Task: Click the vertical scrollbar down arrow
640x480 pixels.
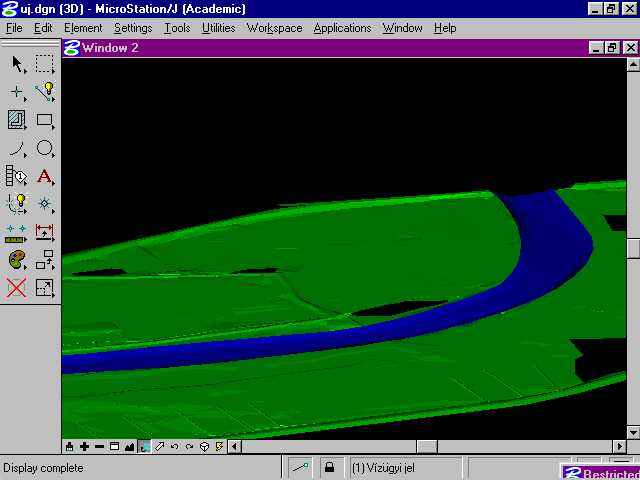Action: 633,432
